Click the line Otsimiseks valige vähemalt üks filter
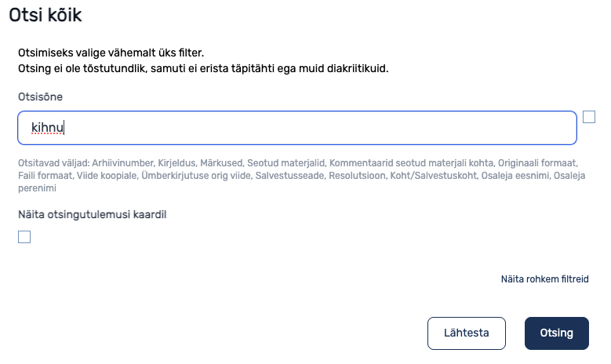 [x=111, y=53]
